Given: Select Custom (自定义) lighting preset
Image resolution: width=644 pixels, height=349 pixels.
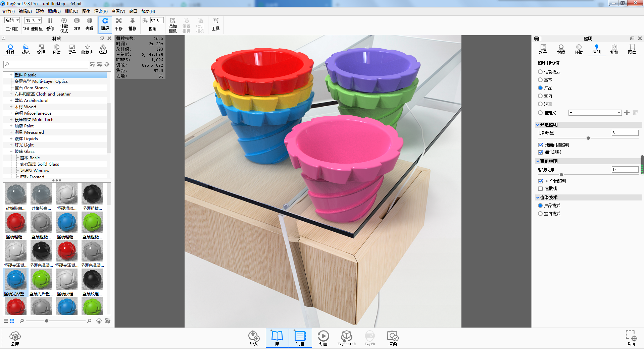Looking at the screenshot, I should click(540, 113).
